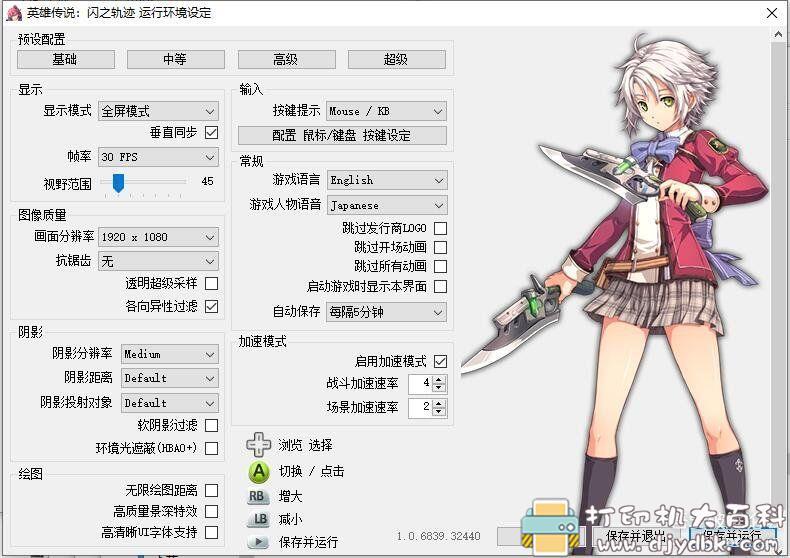
Task: Open the 显示模式 dropdown showing 全屏模式
Action: tap(158, 111)
